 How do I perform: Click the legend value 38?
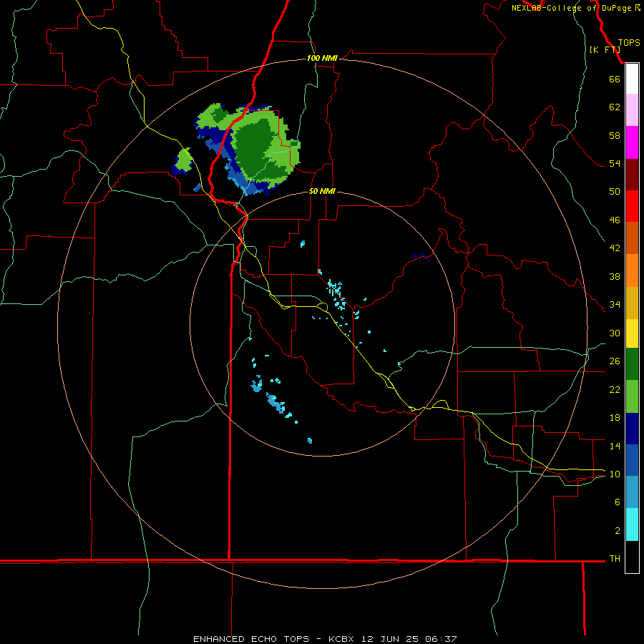(615, 276)
